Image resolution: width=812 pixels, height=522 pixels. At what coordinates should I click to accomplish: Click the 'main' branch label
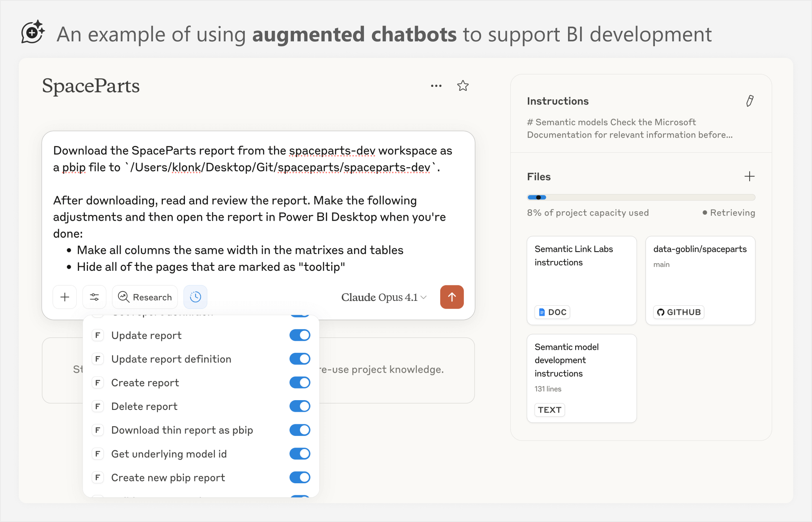tap(661, 264)
